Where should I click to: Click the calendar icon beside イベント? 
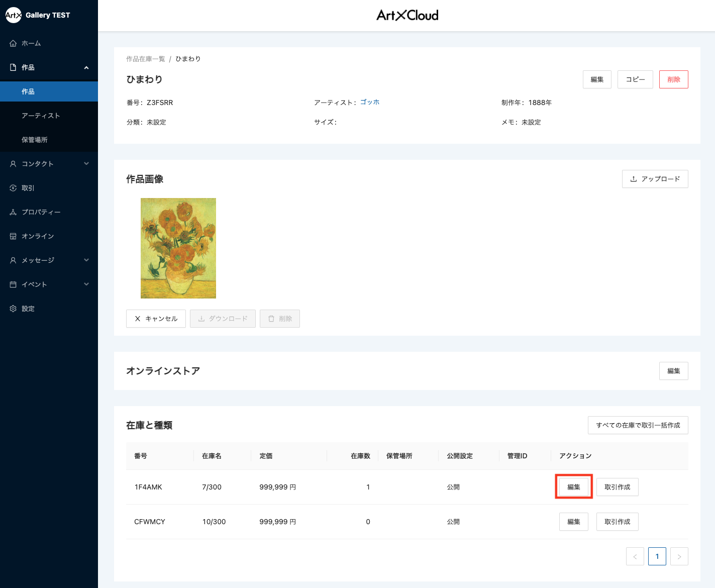13,284
